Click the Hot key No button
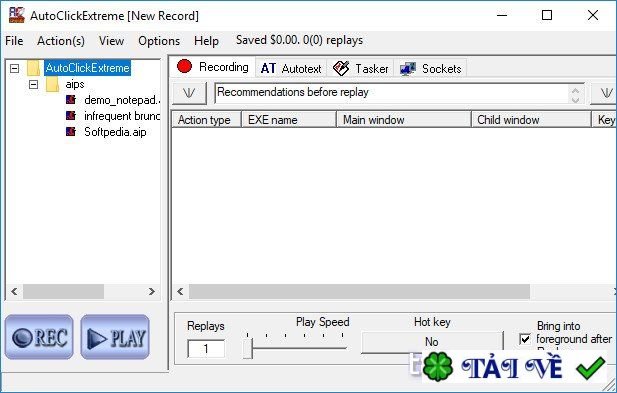 click(432, 342)
